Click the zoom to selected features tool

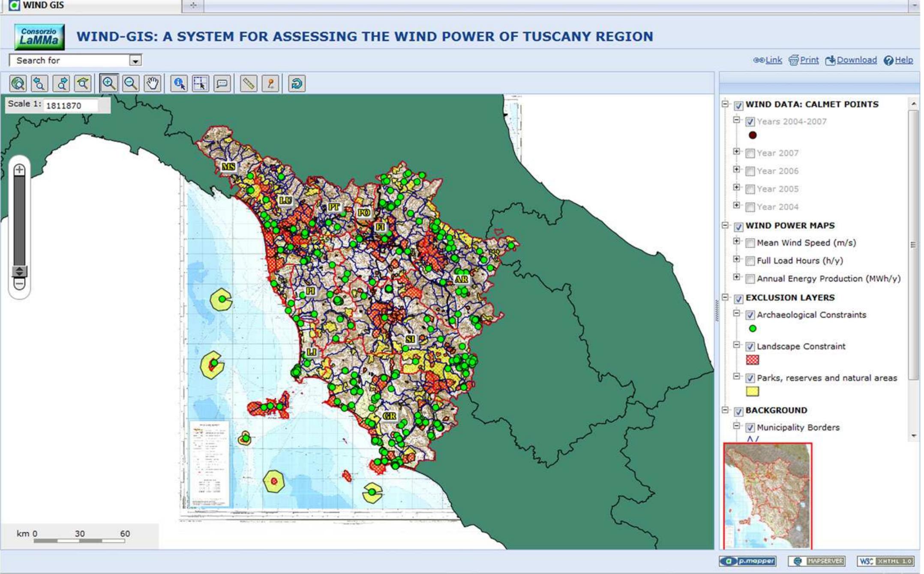[x=83, y=83]
